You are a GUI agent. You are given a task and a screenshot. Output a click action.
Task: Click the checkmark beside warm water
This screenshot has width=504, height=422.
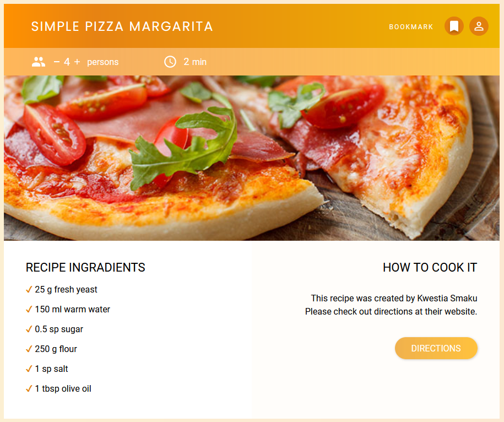point(29,309)
